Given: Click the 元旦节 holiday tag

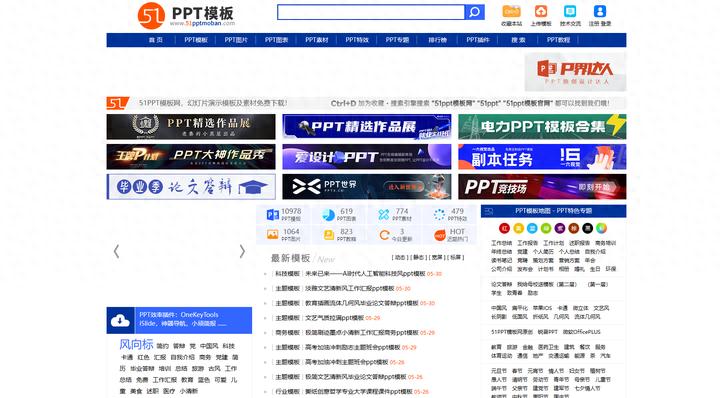Looking at the screenshot, I should tap(498, 371).
